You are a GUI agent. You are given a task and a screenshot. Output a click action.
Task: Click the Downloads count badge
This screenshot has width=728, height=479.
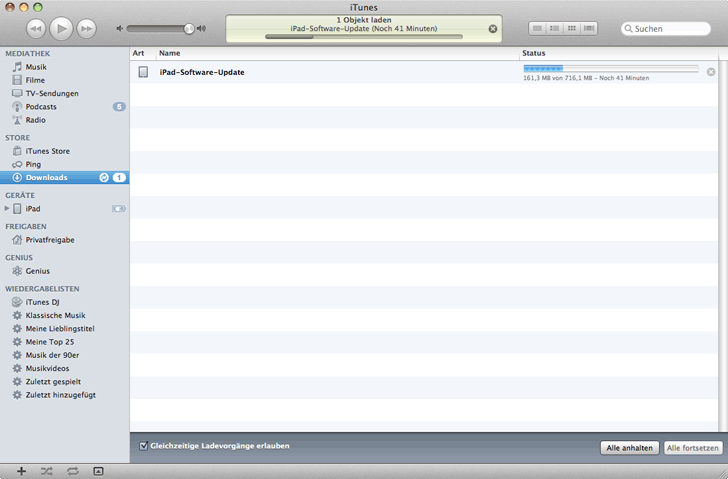119,178
